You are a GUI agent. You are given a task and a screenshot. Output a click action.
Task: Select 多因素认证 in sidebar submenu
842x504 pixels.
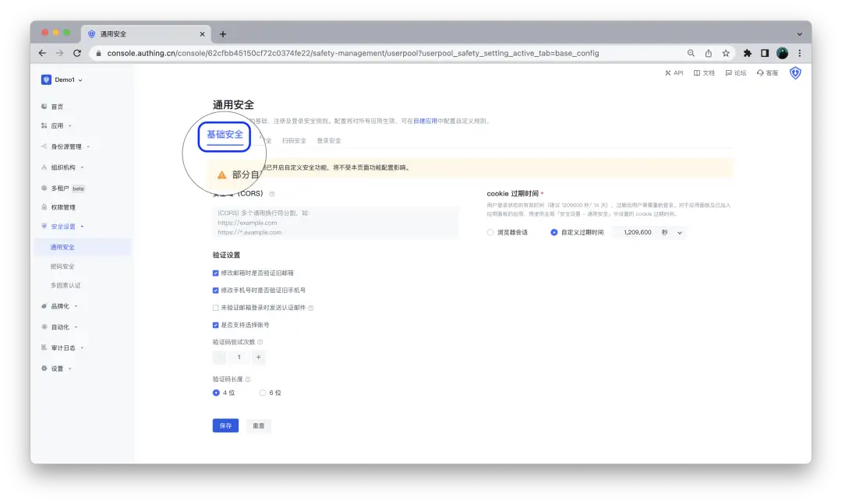click(x=65, y=286)
